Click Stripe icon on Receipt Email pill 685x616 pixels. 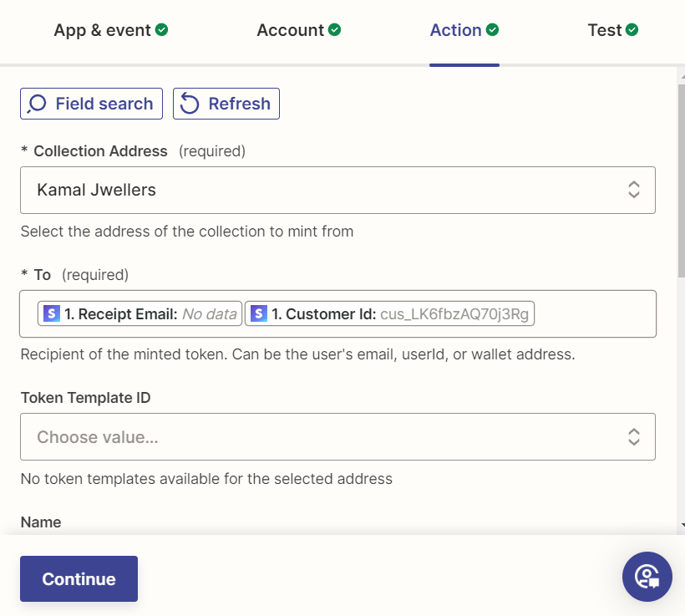(52, 313)
